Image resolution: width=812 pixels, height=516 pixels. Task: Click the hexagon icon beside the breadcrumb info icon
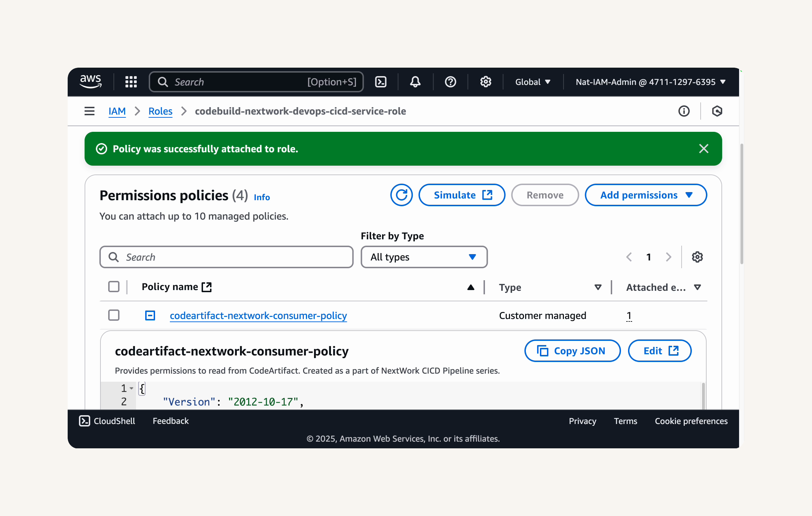point(717,111)
